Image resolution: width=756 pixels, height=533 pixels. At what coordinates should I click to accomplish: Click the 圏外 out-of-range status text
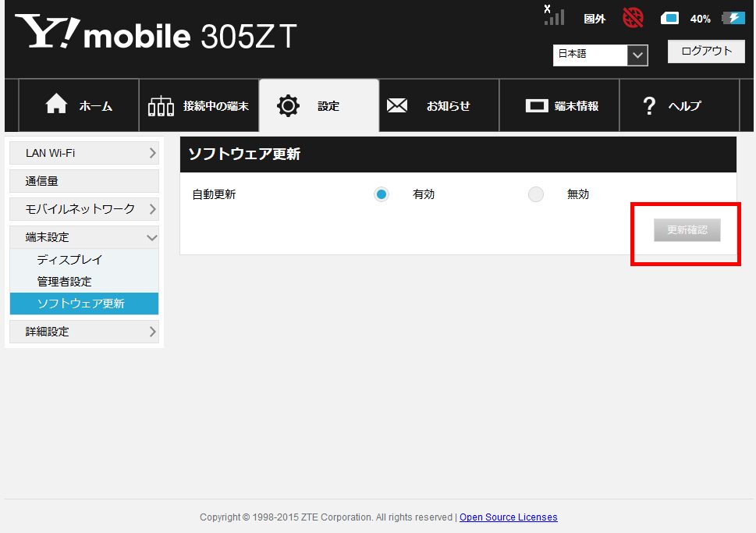click(595, 19)
